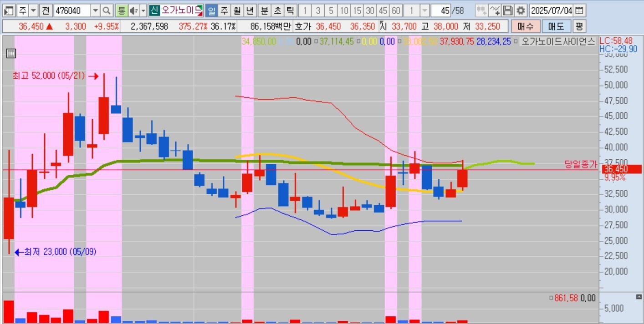Screen dimensions: 644x324
Task: Close the volume panel with X
Action: (x=639, y=297)
